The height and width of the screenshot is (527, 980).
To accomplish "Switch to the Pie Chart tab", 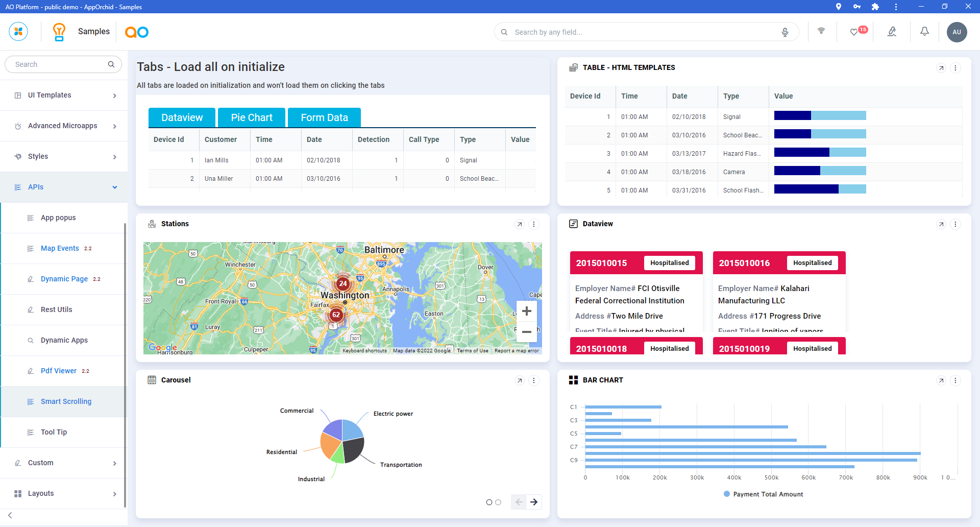I will click(252, 117).
